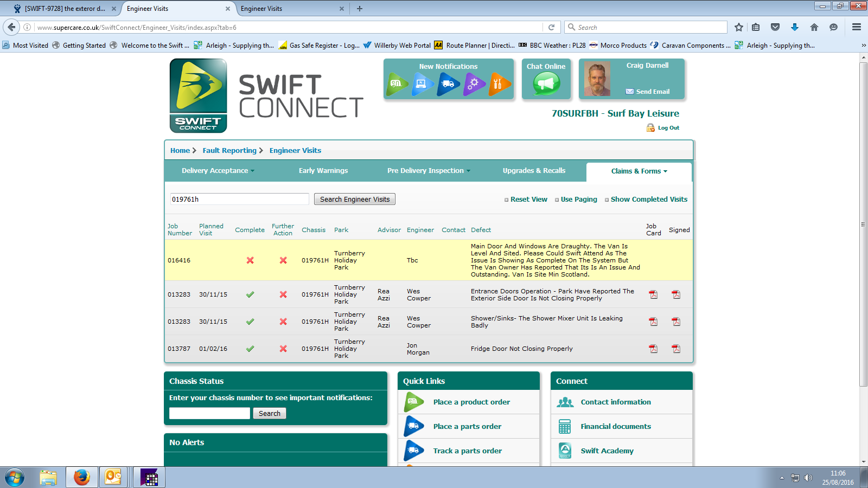Expand the Claims & Forms dropdown
The image size is (868, 488).
coord(639,171)
